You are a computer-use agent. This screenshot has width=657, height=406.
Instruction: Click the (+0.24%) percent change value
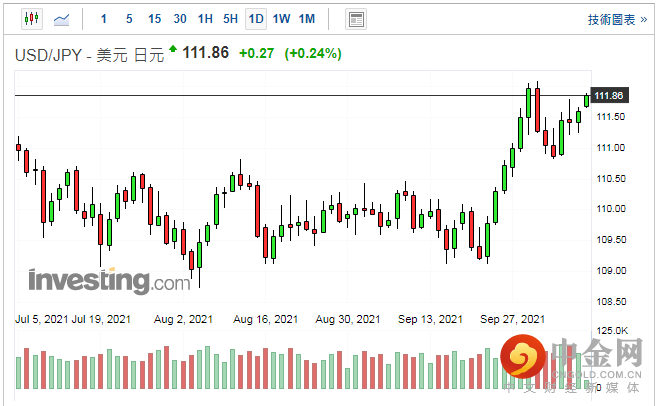tap(313, 53)
